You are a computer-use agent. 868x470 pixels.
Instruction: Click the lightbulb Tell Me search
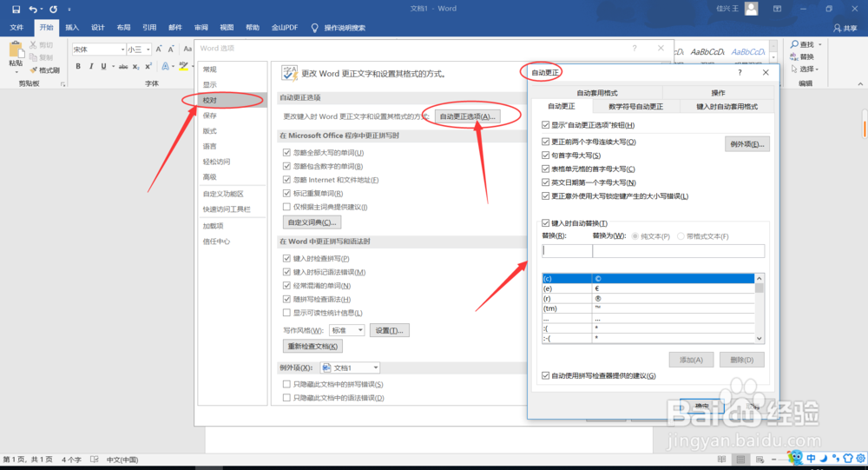pos(314,28)
